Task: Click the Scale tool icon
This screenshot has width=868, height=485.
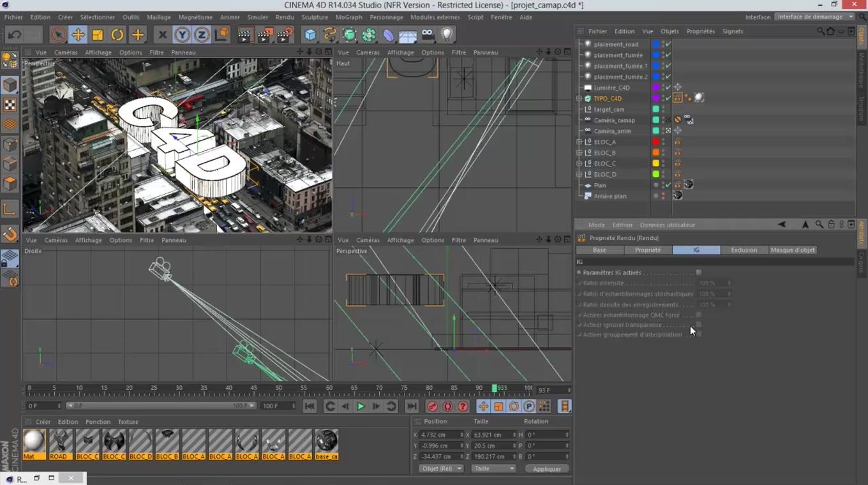Action: (98, 34)
